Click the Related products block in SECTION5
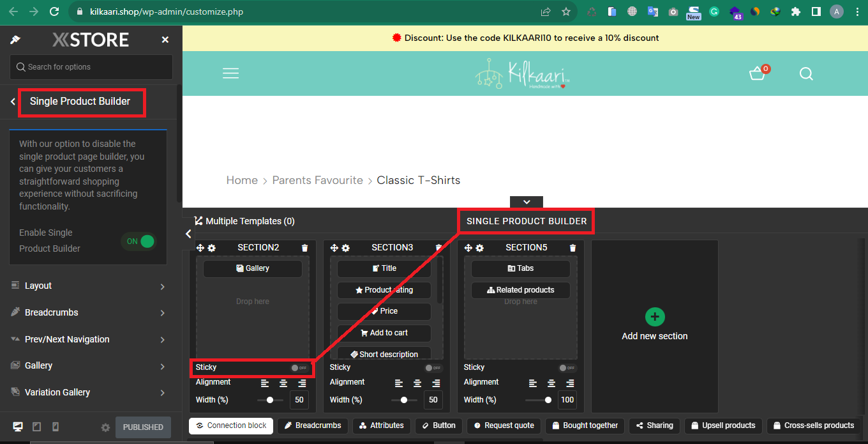This screenshot has width=868, height=444. tap(521, 290)
